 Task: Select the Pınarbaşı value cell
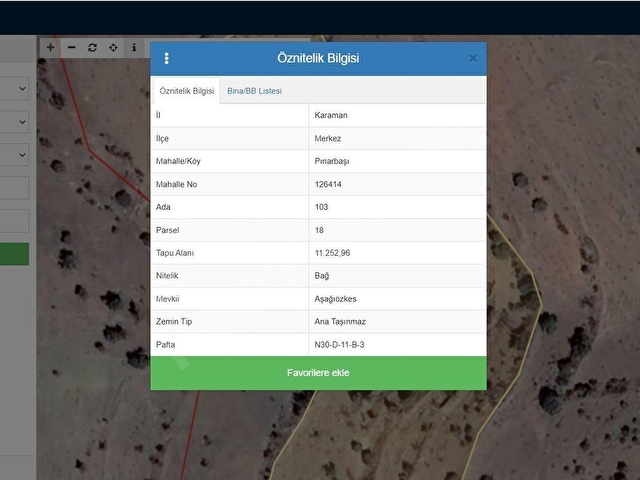pyautogui.click(x=398, y=161)
